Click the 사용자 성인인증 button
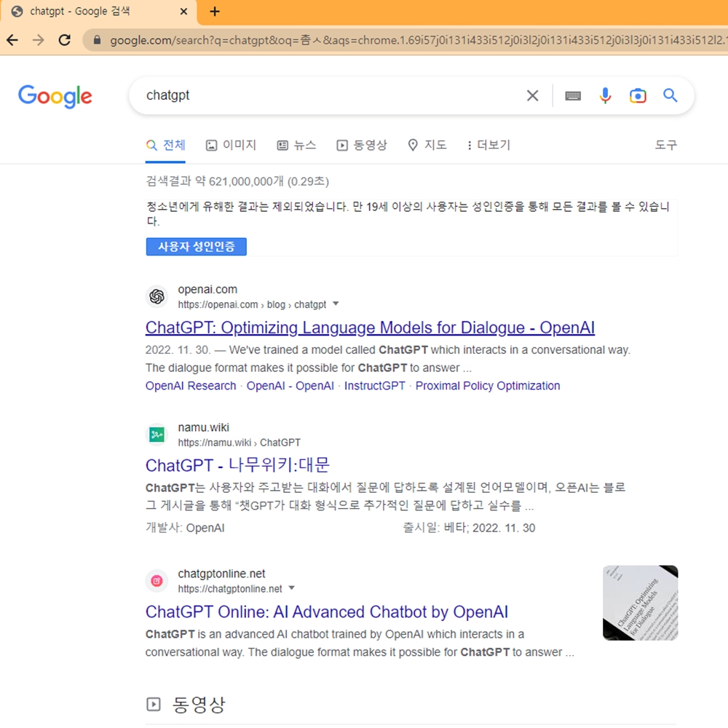 pos(197,247)
